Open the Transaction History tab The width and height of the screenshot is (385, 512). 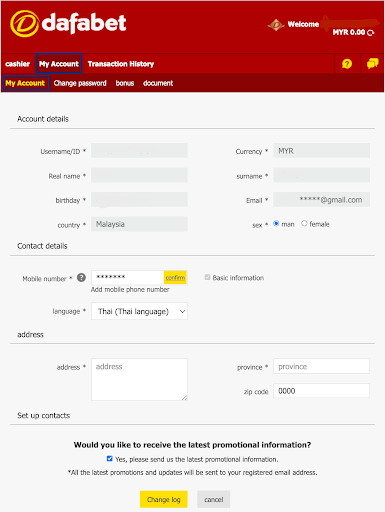point(121,64)
